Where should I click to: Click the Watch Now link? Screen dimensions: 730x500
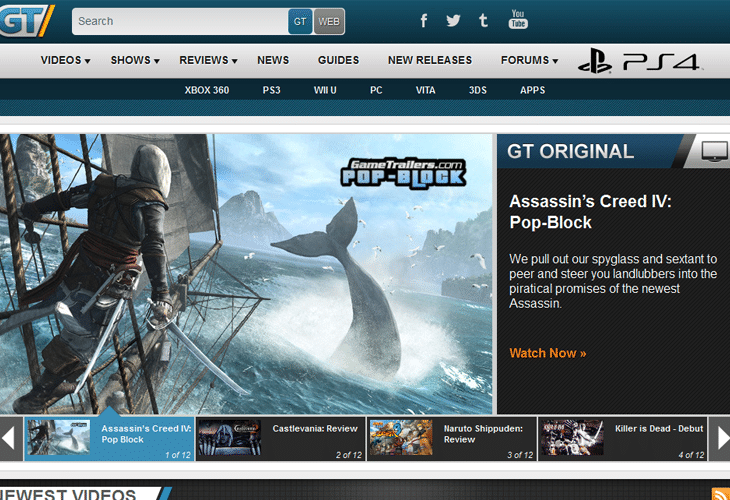(x=548, y=353)
